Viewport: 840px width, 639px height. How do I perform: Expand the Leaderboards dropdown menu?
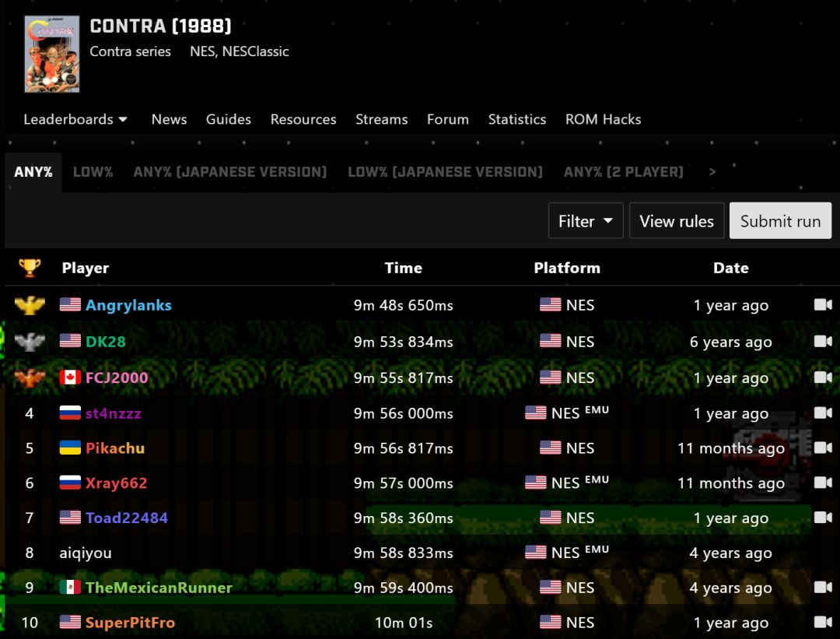click(x=75, y=119)
